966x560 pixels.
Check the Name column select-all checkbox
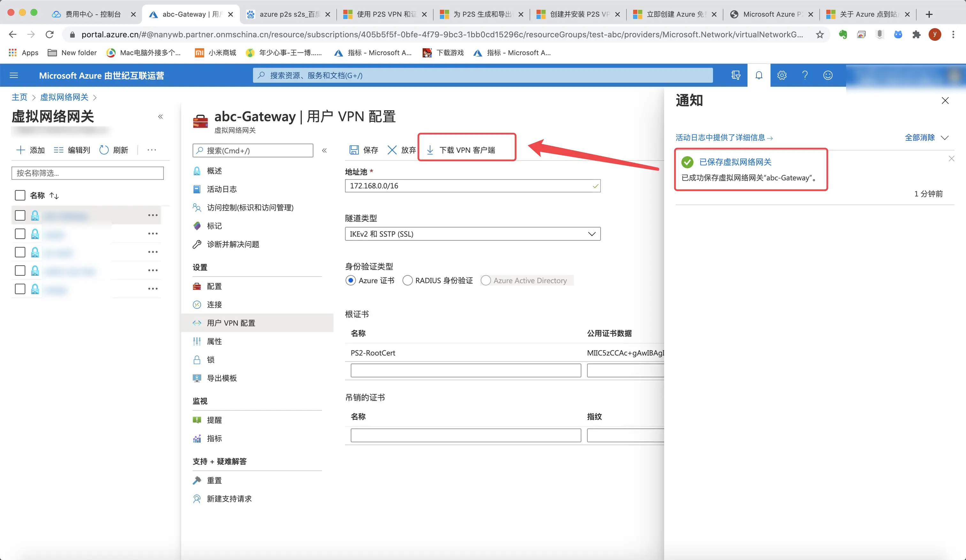coord(20,195)
